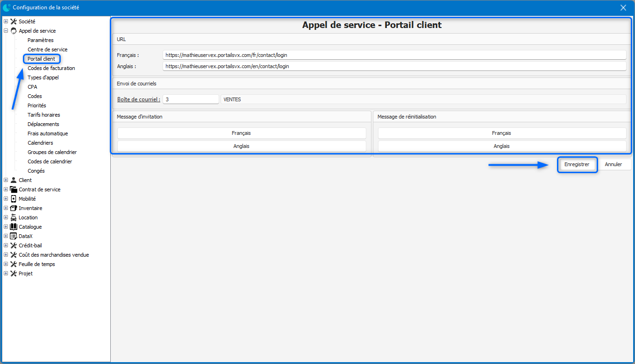The image size is (635, 364).
Task: Click the DataX icon in tree
Action: pyautogui.click(x=14, y=236)
